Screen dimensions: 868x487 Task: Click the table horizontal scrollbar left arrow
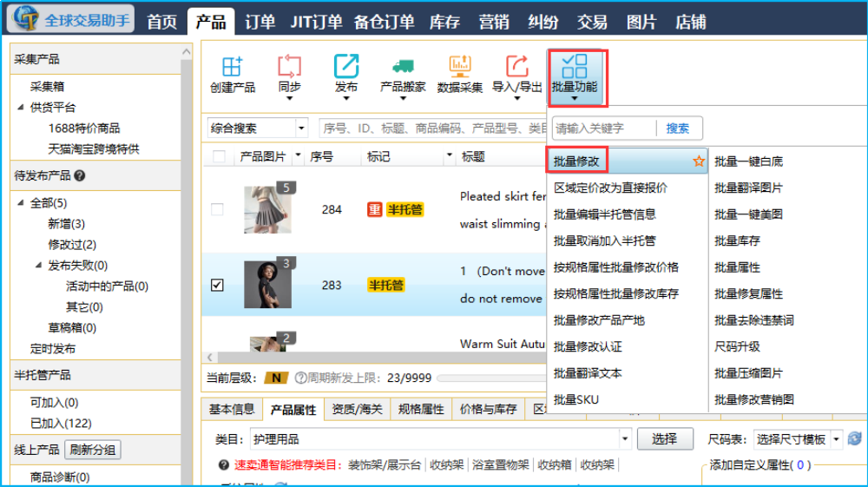pyautogui.click(x=210, y=358)
